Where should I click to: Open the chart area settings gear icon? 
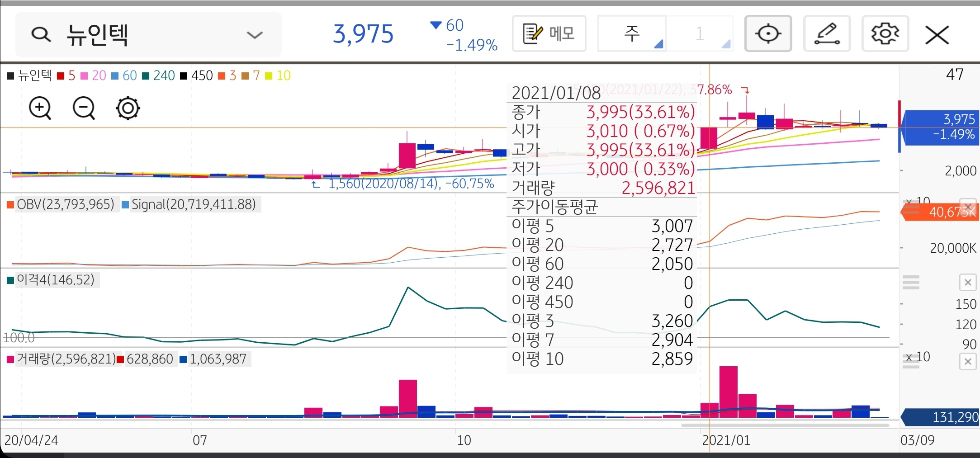tap(128, 109)
